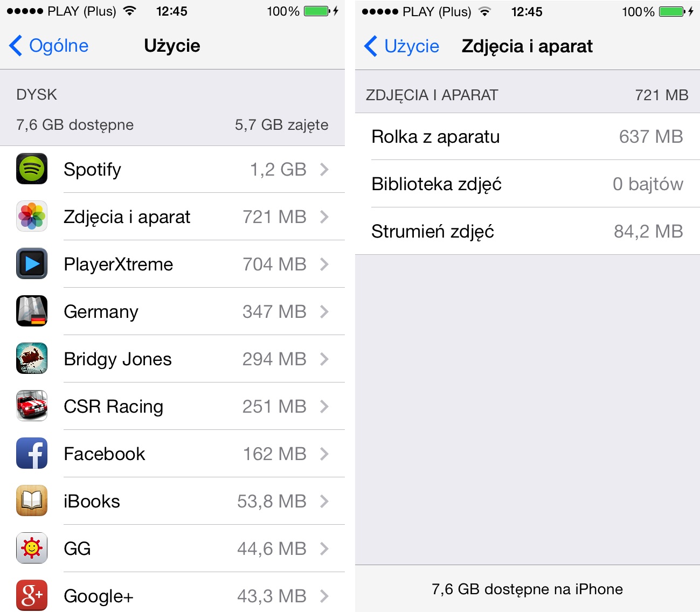
Task: Open Google+ row disclosure chevron
Action: tap(324, 596)
